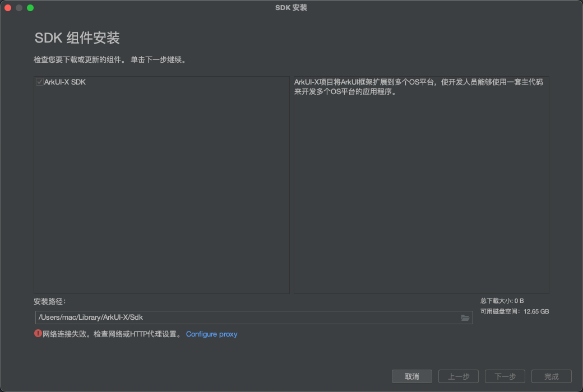Image resolution: width=583 pixels, height=392 pixels.
Task: Click the 总下载大小: 0 B text
Action: 502,301
